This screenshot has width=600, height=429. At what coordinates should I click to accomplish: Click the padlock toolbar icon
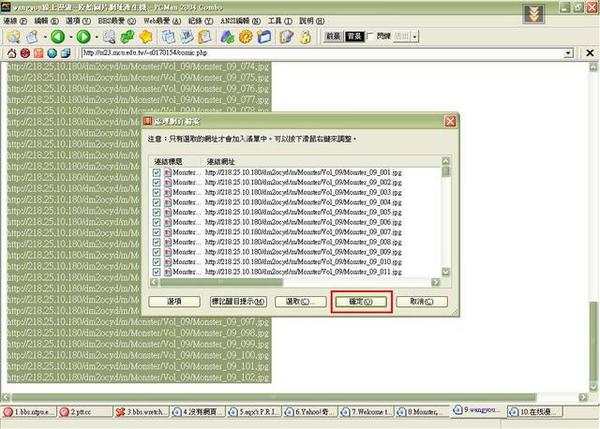pos(305,37)
